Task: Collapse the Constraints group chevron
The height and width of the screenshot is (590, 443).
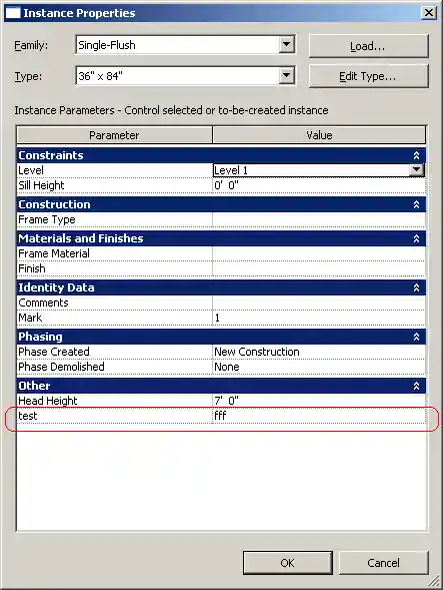Action: click(416, 155)
